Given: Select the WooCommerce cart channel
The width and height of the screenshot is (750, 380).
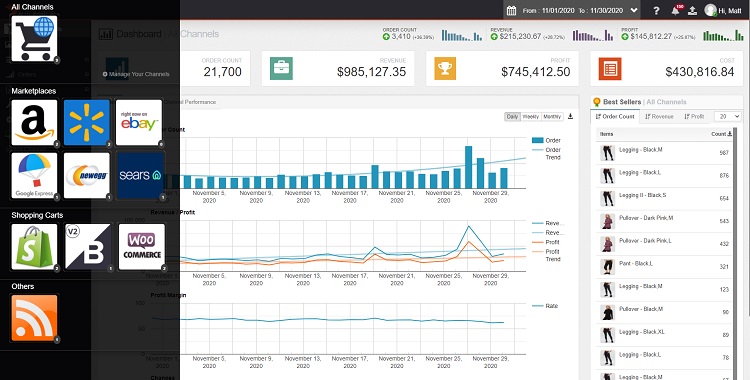Looking at the screenshot, I should pos(142,246).
